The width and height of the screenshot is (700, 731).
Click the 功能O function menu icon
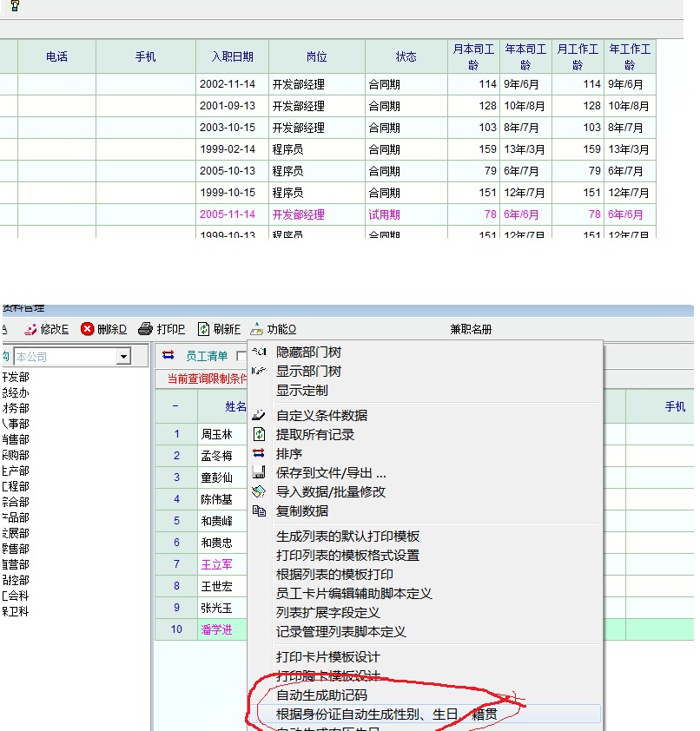pyautogui.click(x=257, y=329)
